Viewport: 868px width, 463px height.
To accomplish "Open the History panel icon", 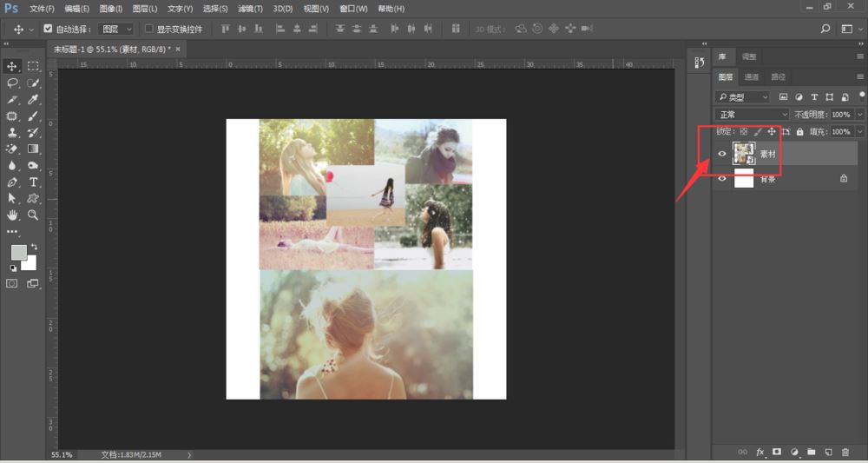I will (x=699, y=63).
